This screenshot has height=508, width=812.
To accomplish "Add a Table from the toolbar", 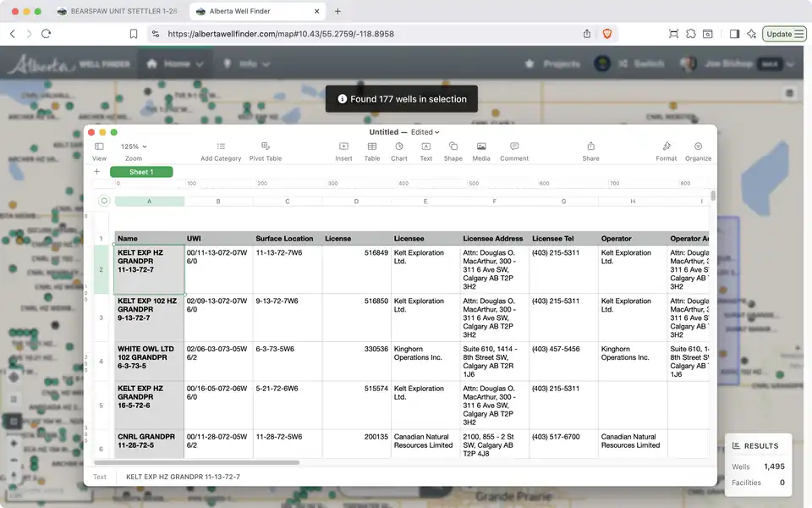I will coord(372,152).
